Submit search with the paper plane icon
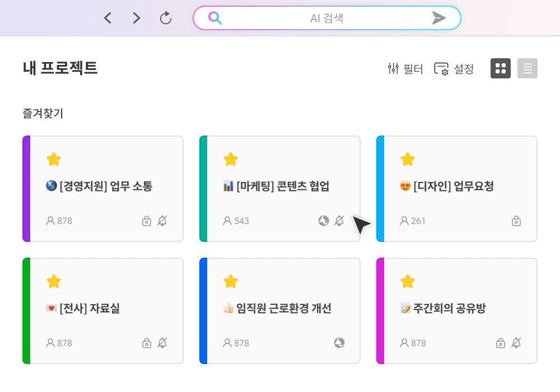The image size is (560, 392). pyautogui.click(x=438, y=18)
